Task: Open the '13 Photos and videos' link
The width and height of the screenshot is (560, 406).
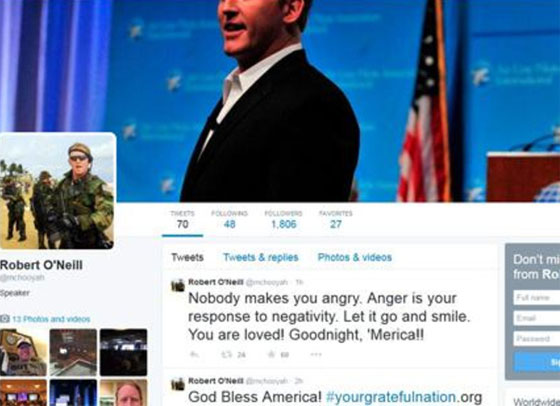Action: [51, 319]
